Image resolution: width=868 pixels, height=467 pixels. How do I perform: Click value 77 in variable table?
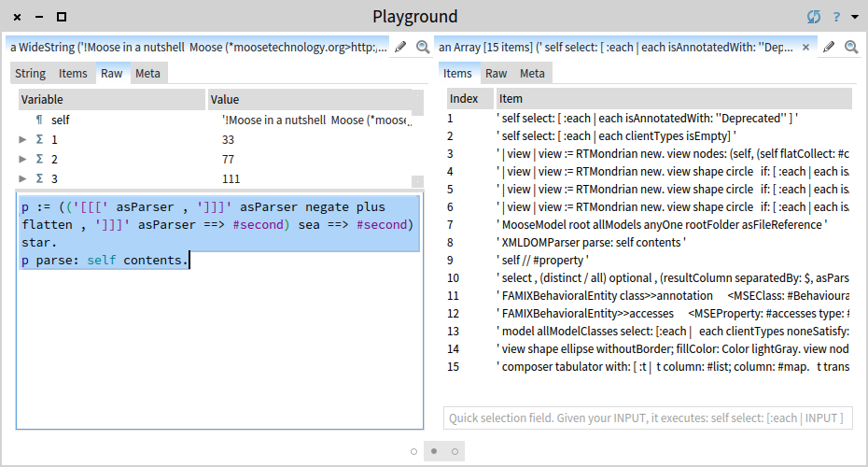coord(228,159)
